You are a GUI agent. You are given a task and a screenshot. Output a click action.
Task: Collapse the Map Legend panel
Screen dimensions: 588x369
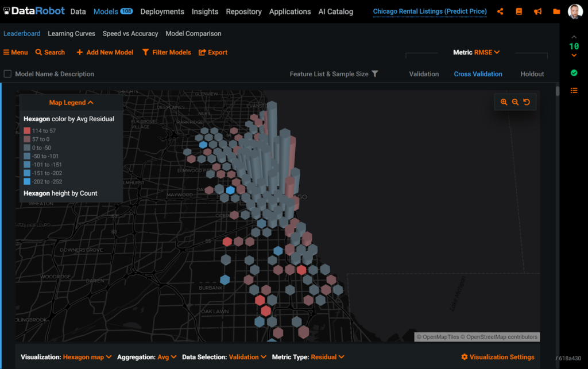71,103
